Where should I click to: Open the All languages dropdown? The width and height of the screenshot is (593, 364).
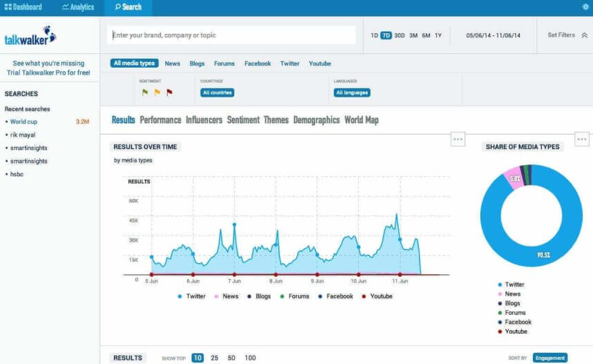(352, 93)
